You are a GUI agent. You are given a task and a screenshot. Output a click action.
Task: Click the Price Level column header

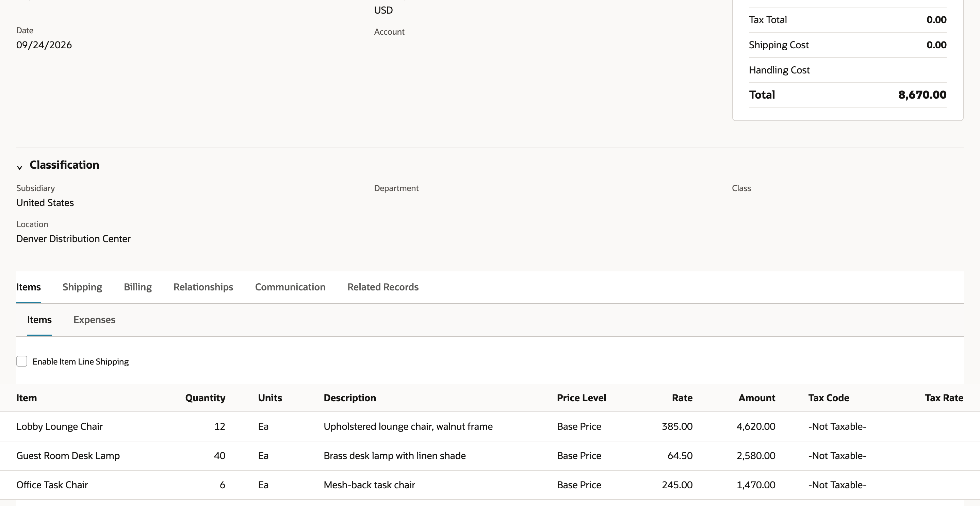click(581, 398)
